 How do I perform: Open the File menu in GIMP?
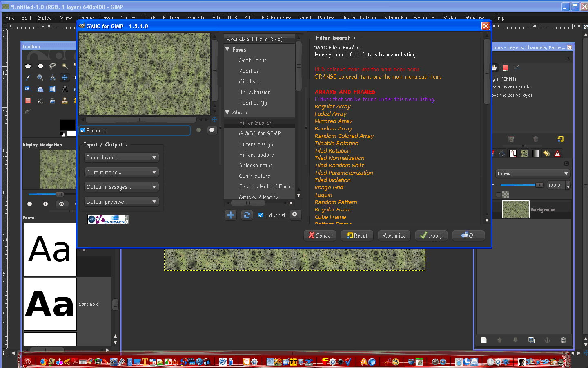[x=10, y=18]
